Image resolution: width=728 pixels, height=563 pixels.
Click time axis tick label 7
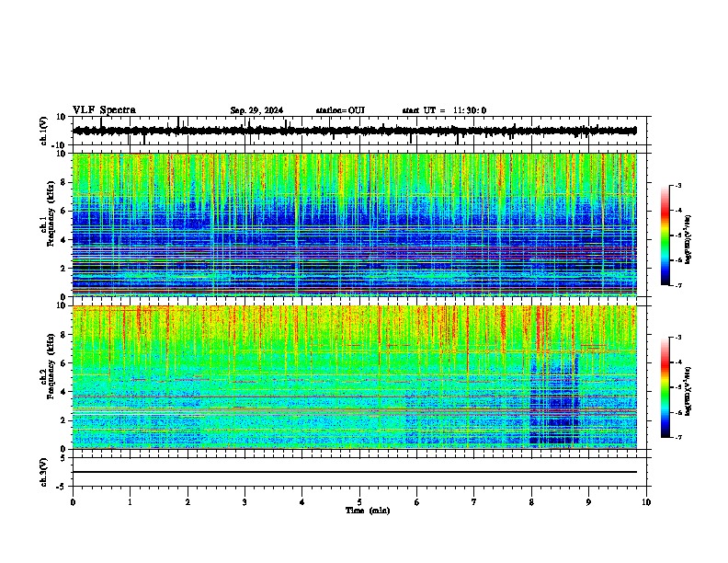click(x=474, y=502)
